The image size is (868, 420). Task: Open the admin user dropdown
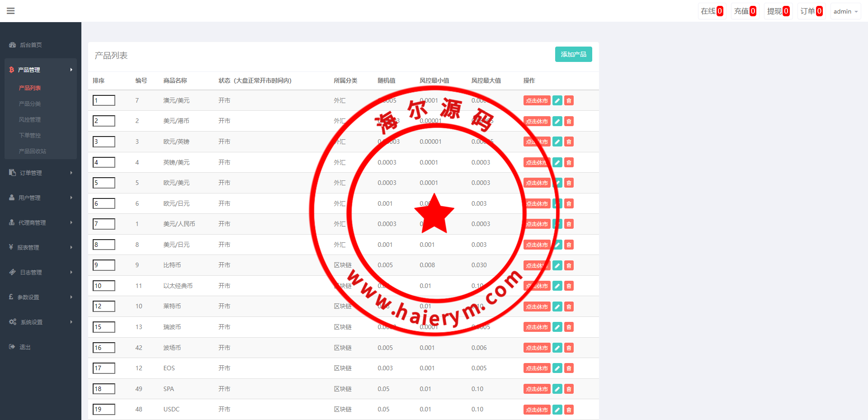click(845, 11)
